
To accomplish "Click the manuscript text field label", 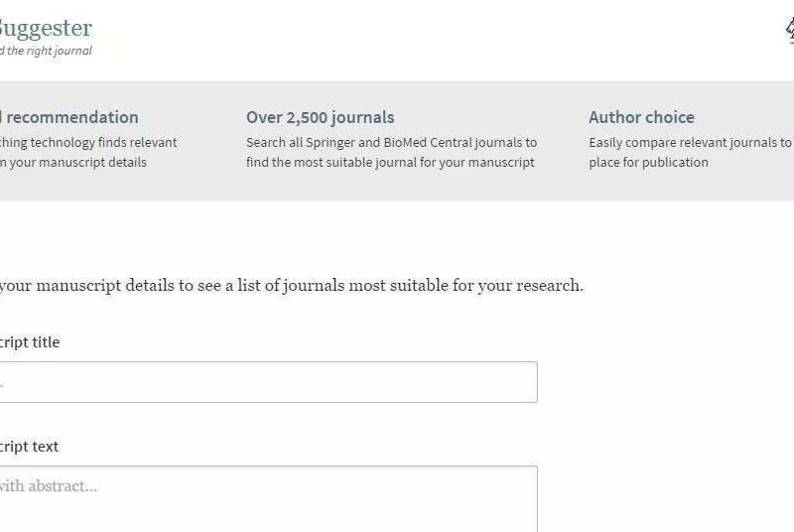I will [30, 447].
